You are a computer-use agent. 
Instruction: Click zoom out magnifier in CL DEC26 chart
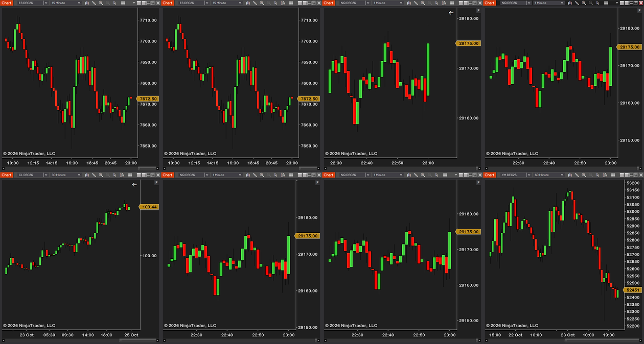coord(108,175)
